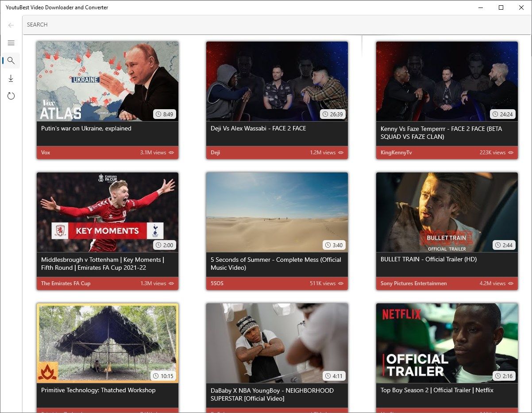The height and width of the screenshot is (413, 532).
Task: Maximize the YoutuBest window
Action: tap(501, 8)
